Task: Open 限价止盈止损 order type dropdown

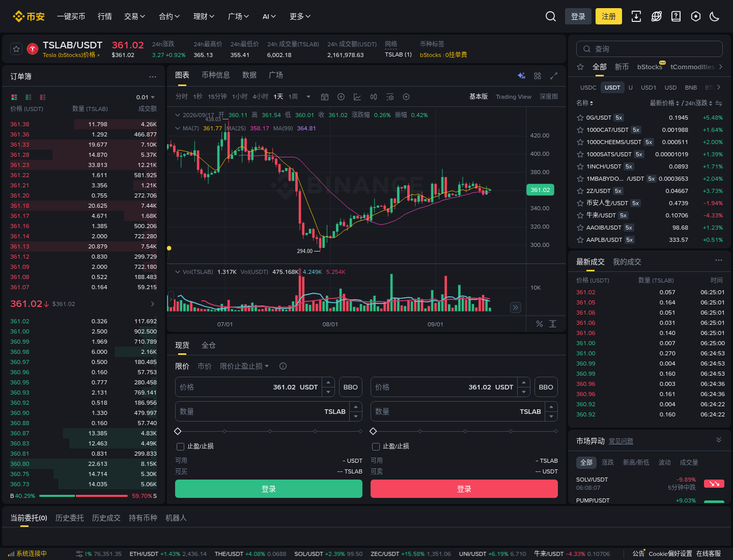Action: click(x=244, y=366)
